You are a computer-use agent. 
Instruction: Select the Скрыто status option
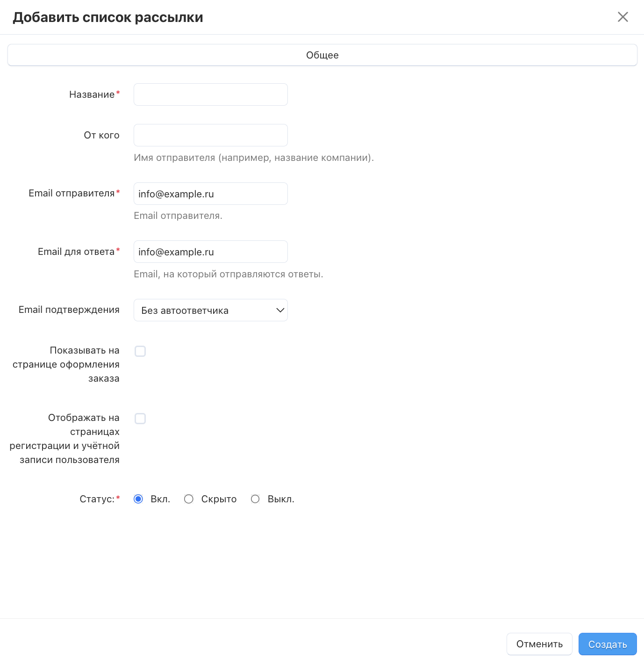click(x=189, y=499)
